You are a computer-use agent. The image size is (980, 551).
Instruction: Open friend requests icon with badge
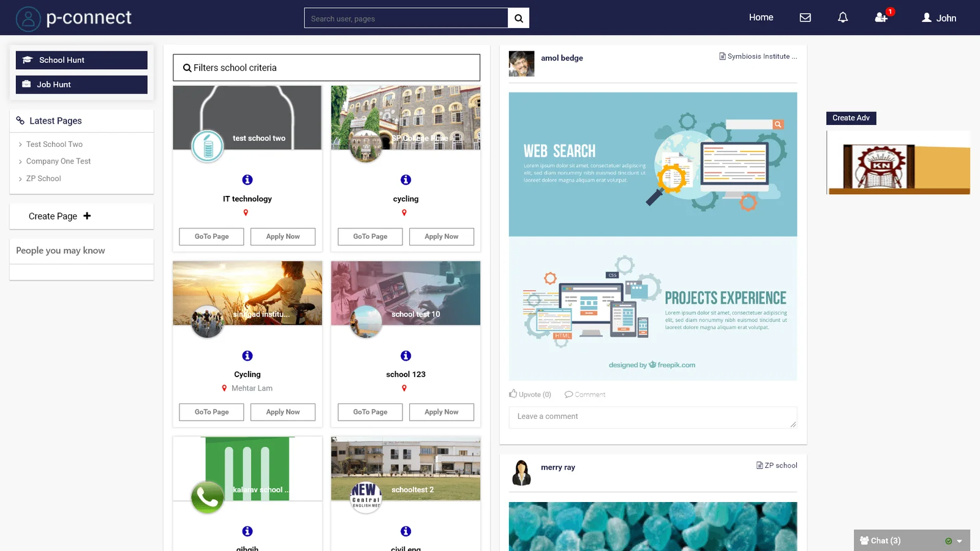pos(882,17)
